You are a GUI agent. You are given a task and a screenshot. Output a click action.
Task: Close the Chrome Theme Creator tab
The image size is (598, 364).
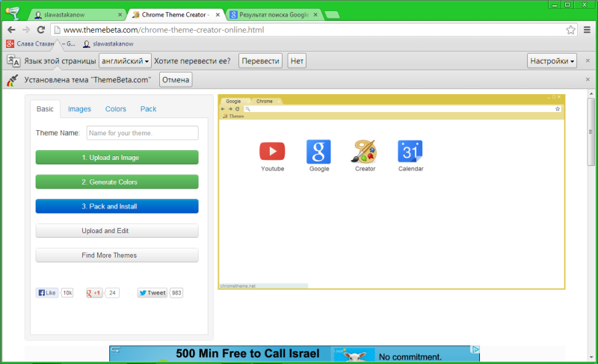[218, 15]
